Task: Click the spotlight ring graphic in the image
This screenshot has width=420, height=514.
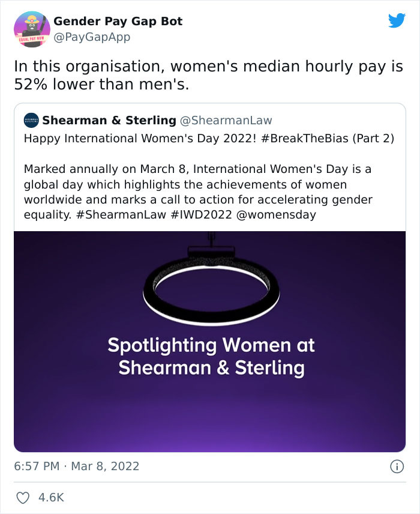Action: (209, 291)
